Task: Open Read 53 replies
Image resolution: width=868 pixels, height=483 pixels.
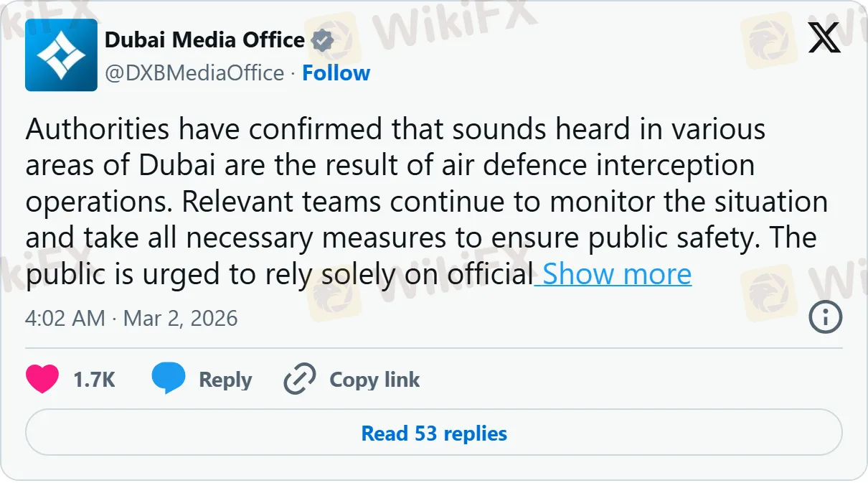Action: point(434,433)
